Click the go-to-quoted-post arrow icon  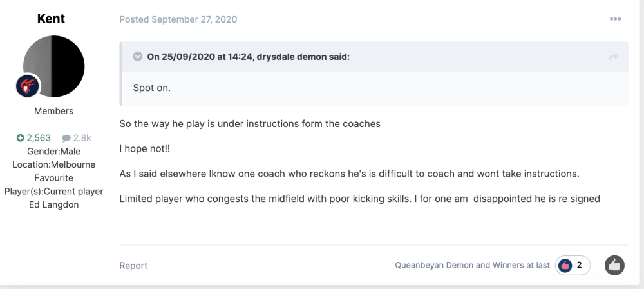(x=613, y=57)
